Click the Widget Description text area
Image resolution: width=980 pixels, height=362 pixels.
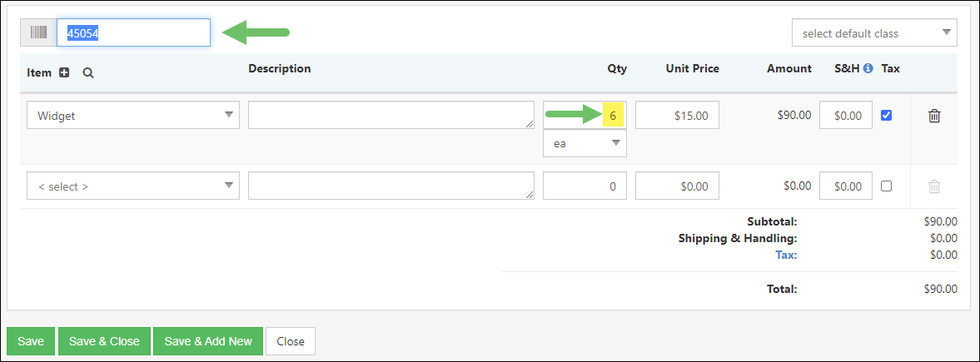tap(391, 116)
